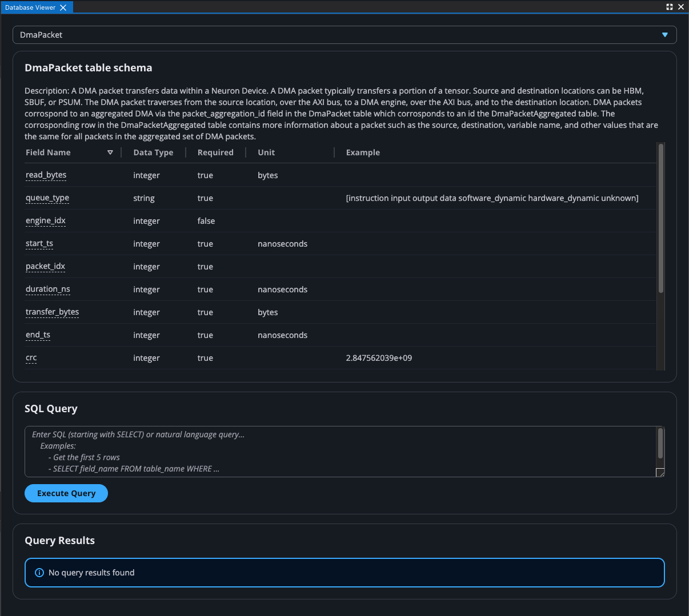Click the resize grip of the SQL text area
Screen dimensions: 689x616
(x=660, y=473)
